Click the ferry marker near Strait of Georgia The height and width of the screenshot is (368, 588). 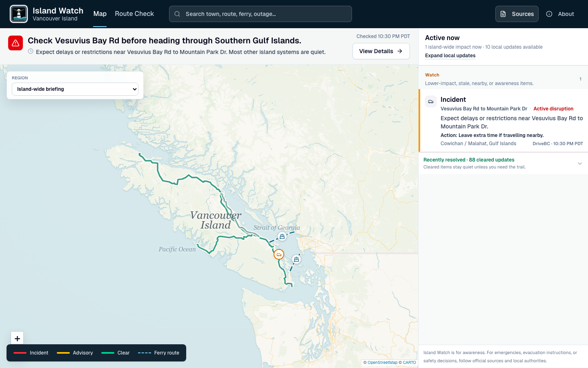(x=282, y=236)
